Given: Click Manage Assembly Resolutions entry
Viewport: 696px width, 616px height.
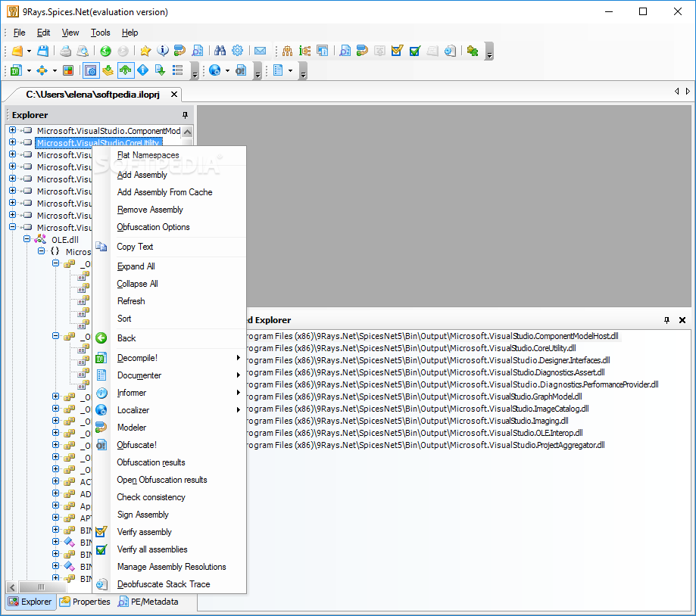Looking at the screenshot, I should pos(171,568).
